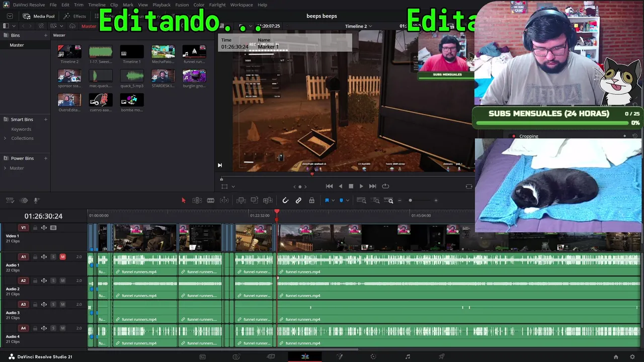
Task: Open Project Settings gear icon
Action: point(632,357)
